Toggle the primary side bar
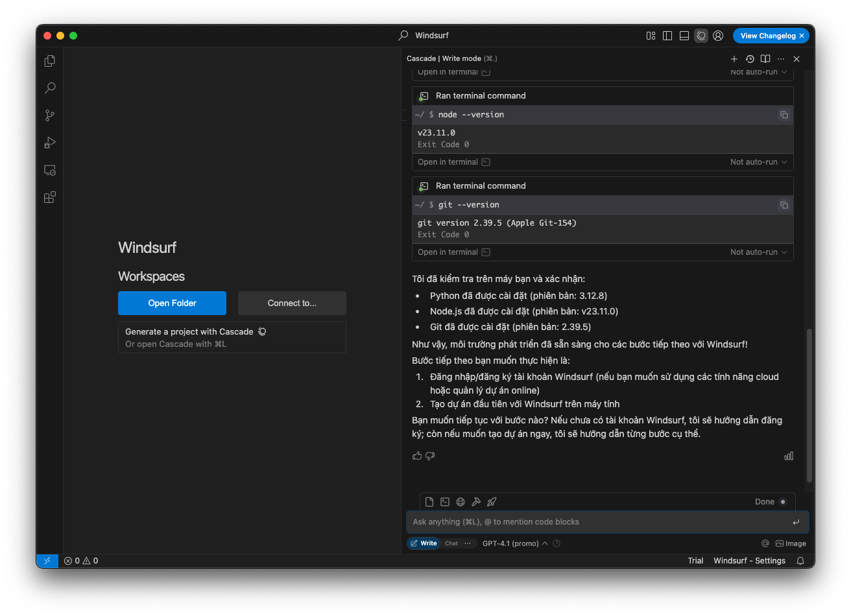The height and width of the screenshot is (616, 851). [x=667, y=36]
